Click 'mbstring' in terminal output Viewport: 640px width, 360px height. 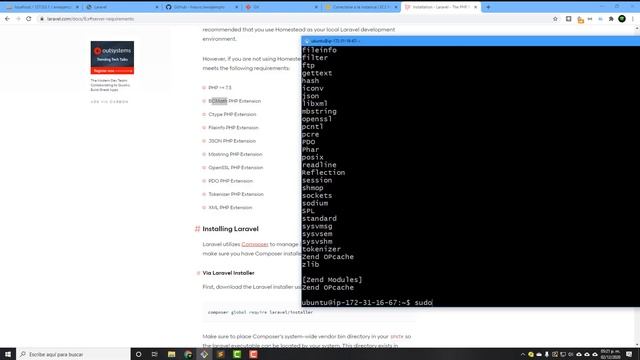tap(319, 111)
